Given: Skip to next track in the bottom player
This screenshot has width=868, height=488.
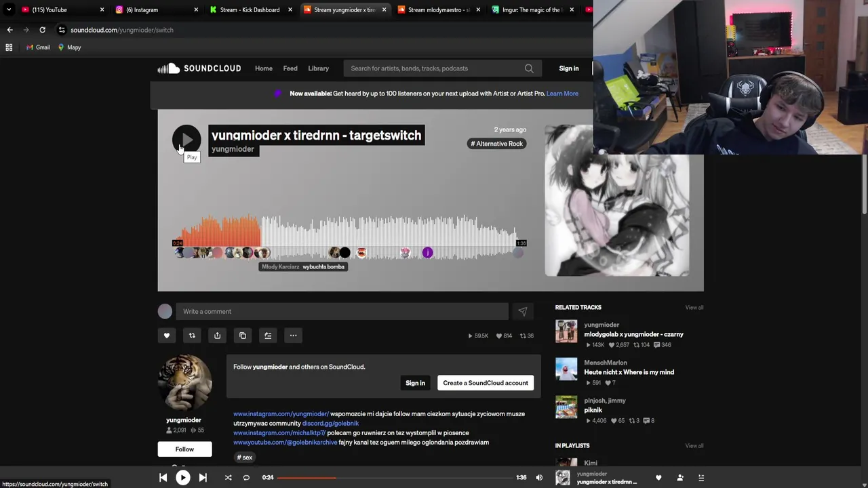Looking at the screenshot, I should (x=203, y=478).
